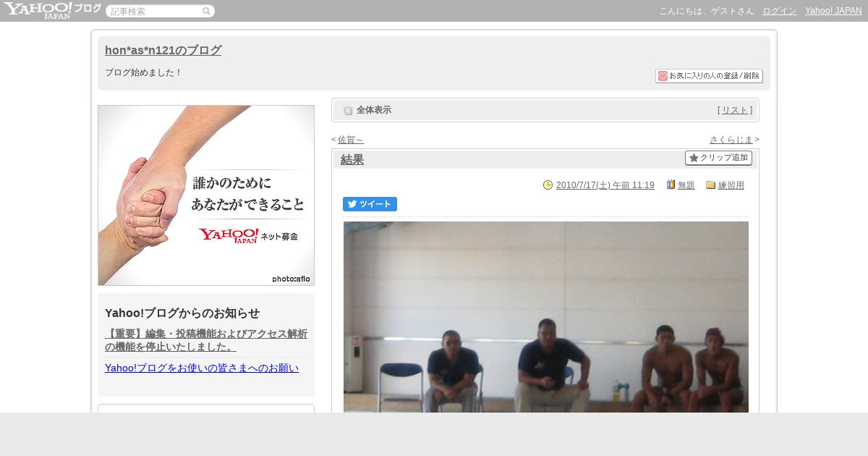This screenshot has width=868, height=456.
Task: Click the post photo of seated men
Action: (546, 317)
